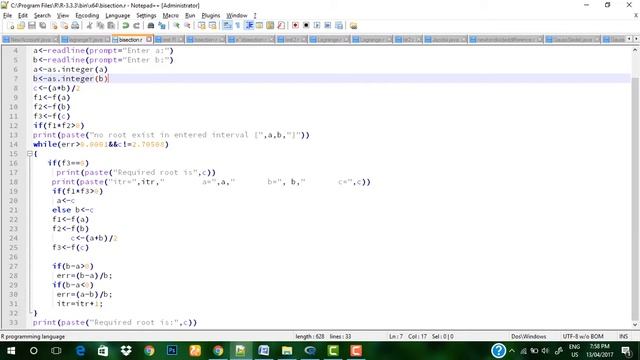Screen dimensions: 640x360
Task: Click the Dos\Windows line ending status field
Action: pos(529,336)
